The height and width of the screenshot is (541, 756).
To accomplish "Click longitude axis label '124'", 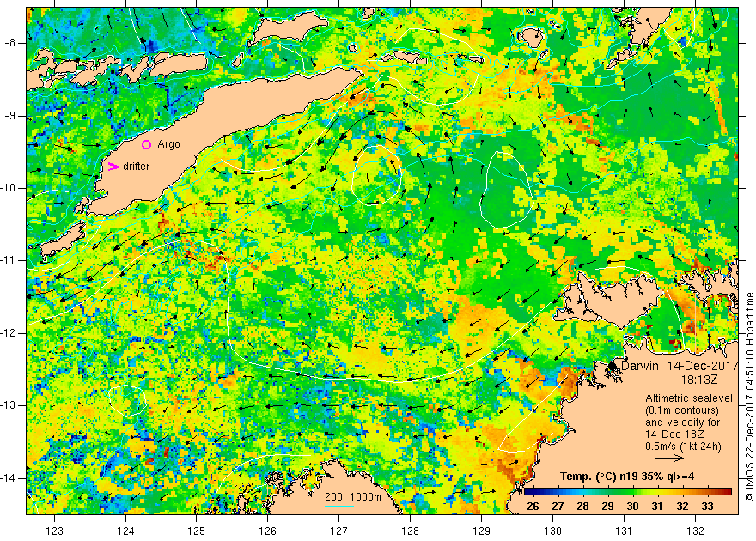I will (125, 532).
